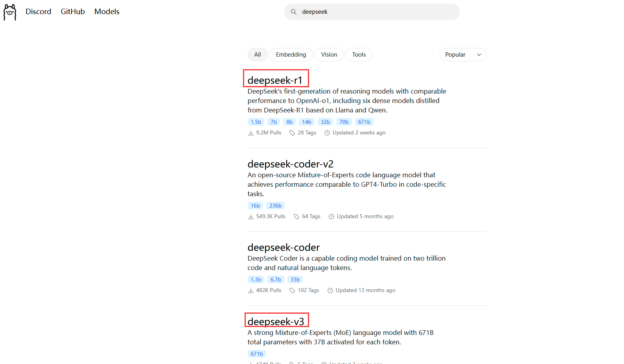
Task: Click the search magnifier icon
Action: 294,12
